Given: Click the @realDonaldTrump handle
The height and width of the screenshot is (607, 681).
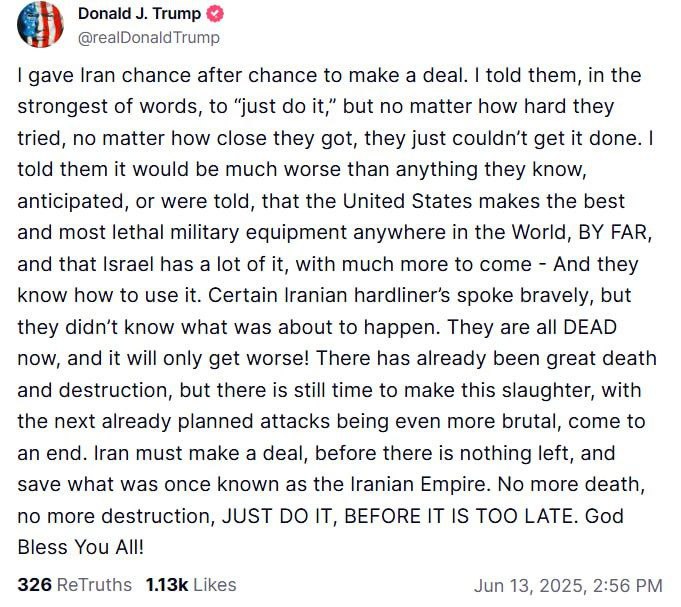Looking at the screenshot, I should tap(149, 38).
